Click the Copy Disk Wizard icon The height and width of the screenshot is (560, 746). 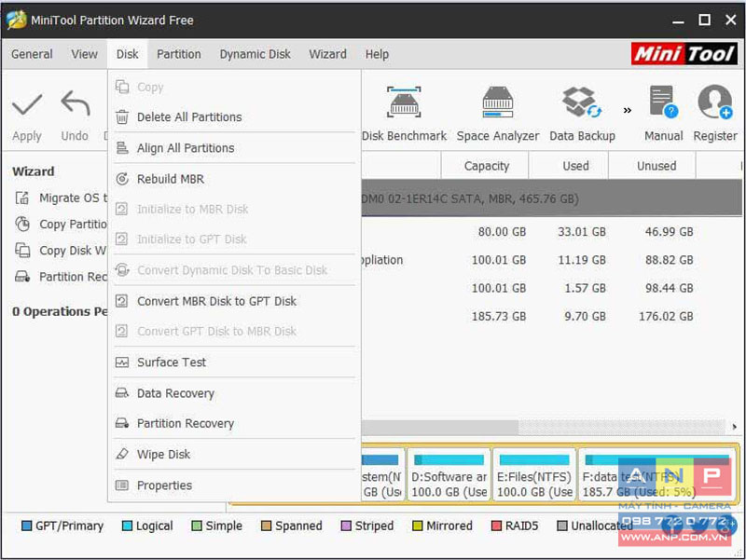22,250
